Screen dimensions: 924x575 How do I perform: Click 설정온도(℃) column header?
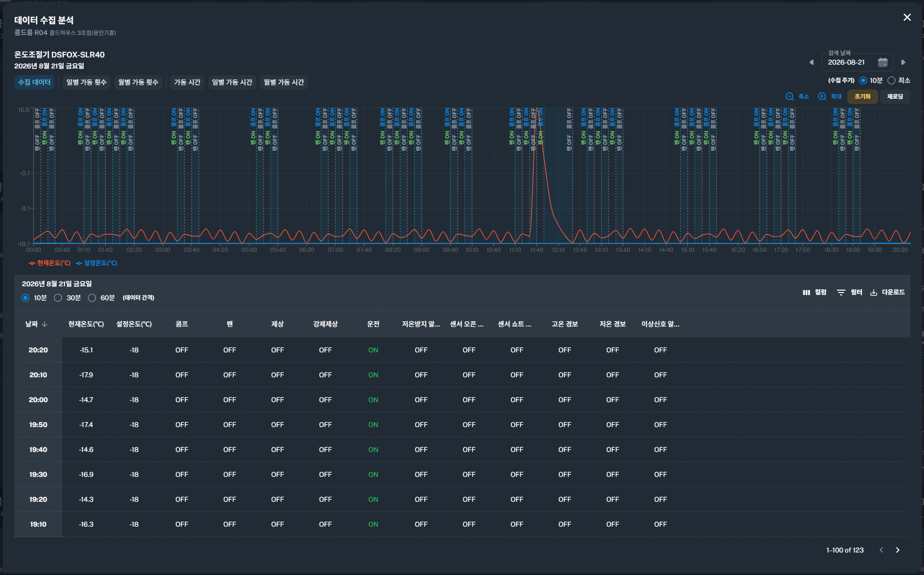click(x=134, y=324)
